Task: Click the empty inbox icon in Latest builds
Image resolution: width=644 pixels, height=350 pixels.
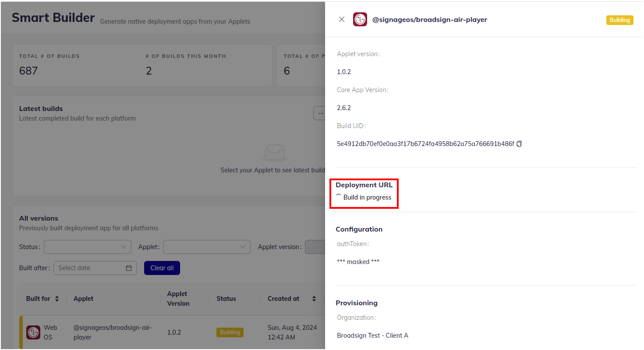Action: point(275,153)
